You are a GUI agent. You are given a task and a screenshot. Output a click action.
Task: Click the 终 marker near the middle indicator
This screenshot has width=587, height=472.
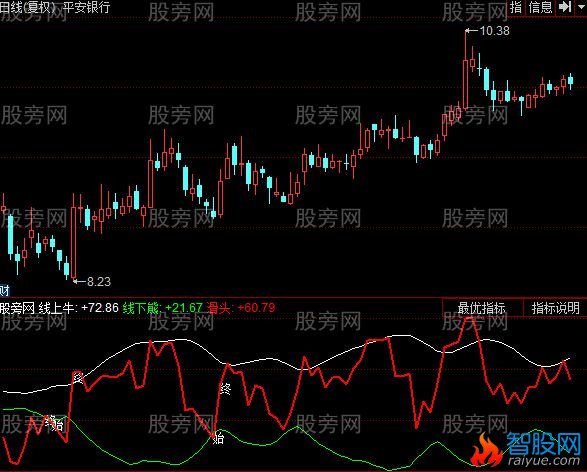tap(225, 389)
